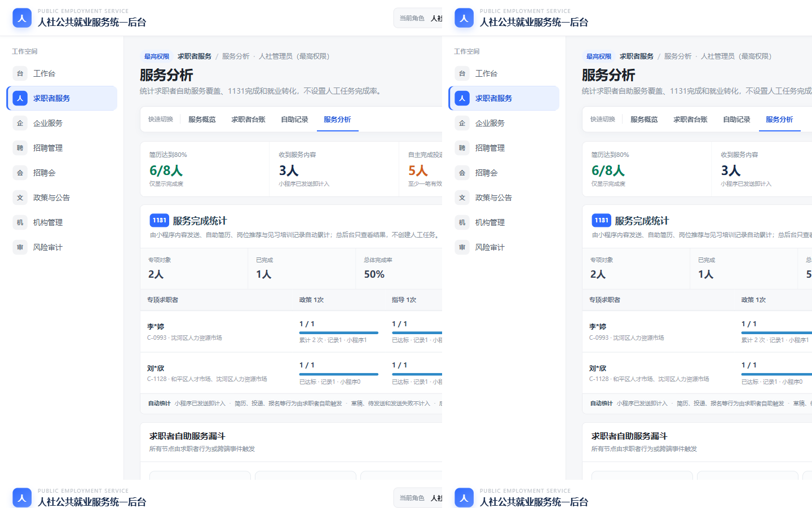Open 服务概览 tab in right copy
The image size is (812, 508).
tap(644, 120)
